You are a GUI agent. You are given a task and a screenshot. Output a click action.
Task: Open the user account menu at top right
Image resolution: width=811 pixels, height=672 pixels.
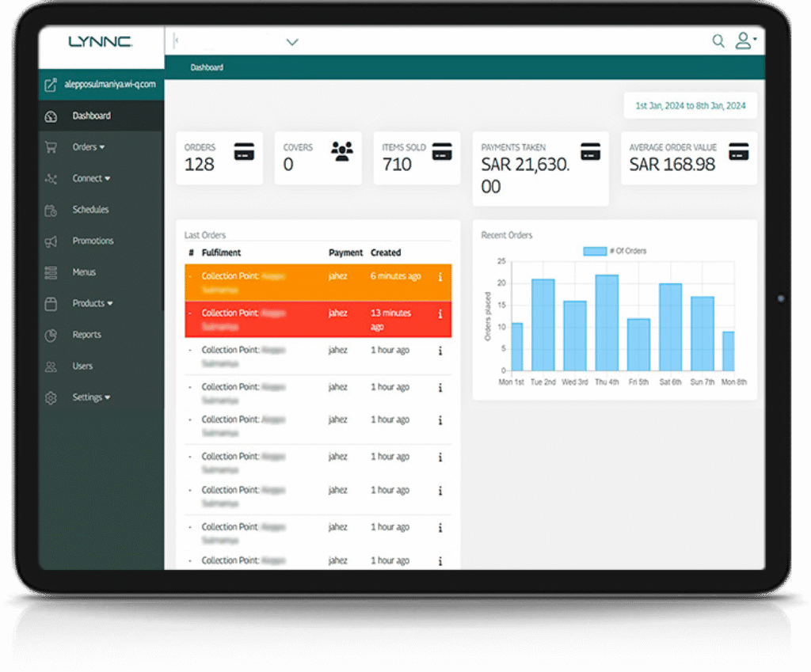click(x=743, y=40)
